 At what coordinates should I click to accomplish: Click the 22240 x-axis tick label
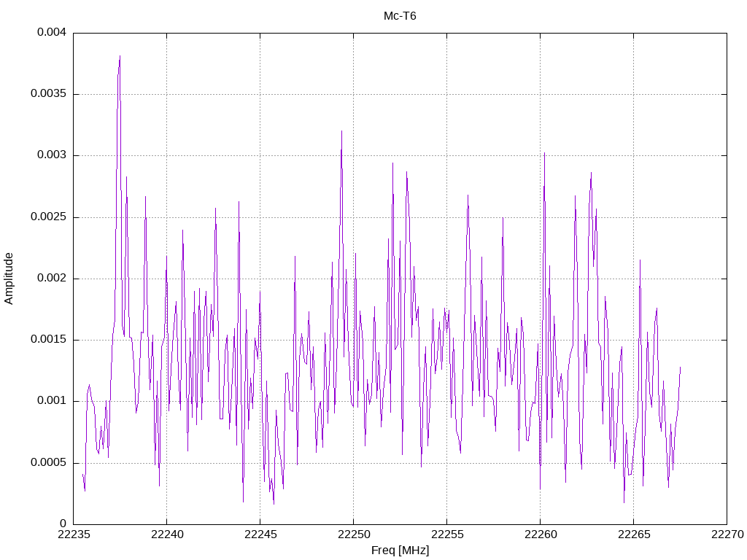(167, 534)
